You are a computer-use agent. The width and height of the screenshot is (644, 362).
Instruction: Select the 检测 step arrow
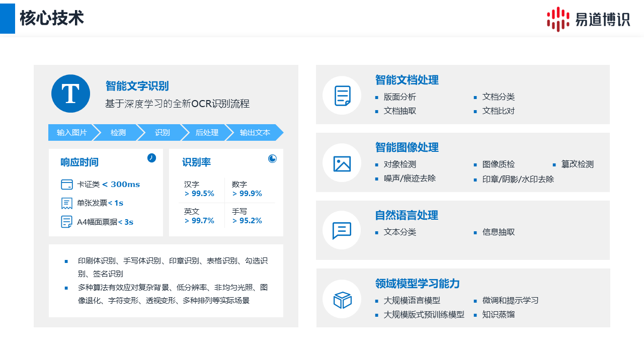118,133
